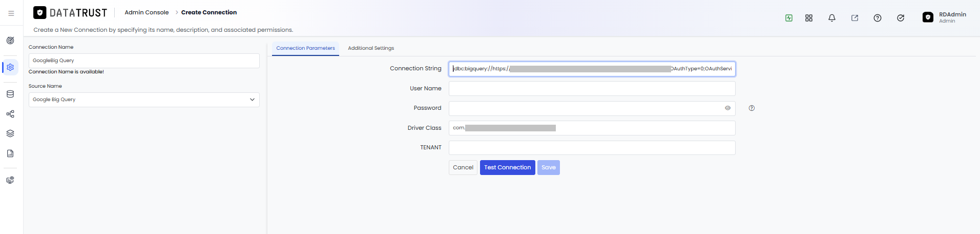Viewport: 980px width, 234px height.
Task: Expand the Source Name dropdown
Action: 144,100
